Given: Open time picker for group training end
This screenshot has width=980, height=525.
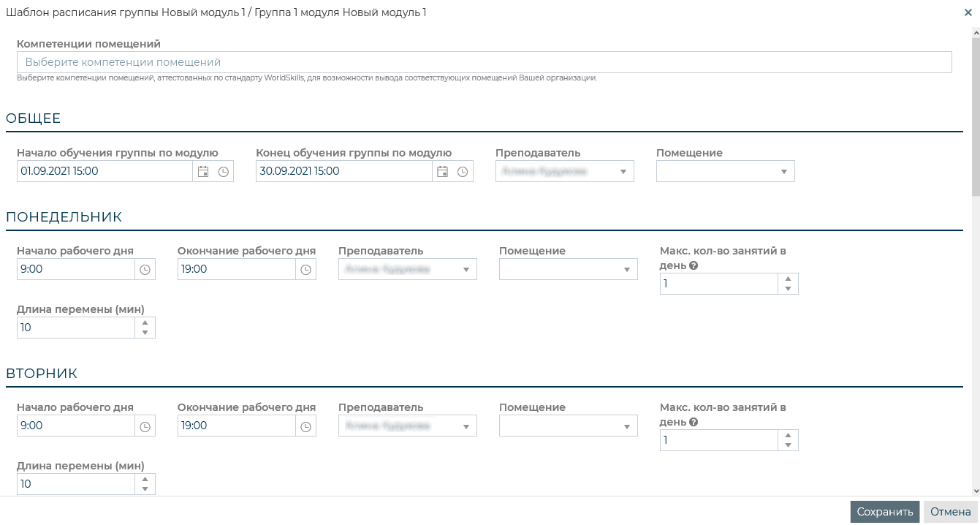Looking at the screenshot, I should coord(463,172).
